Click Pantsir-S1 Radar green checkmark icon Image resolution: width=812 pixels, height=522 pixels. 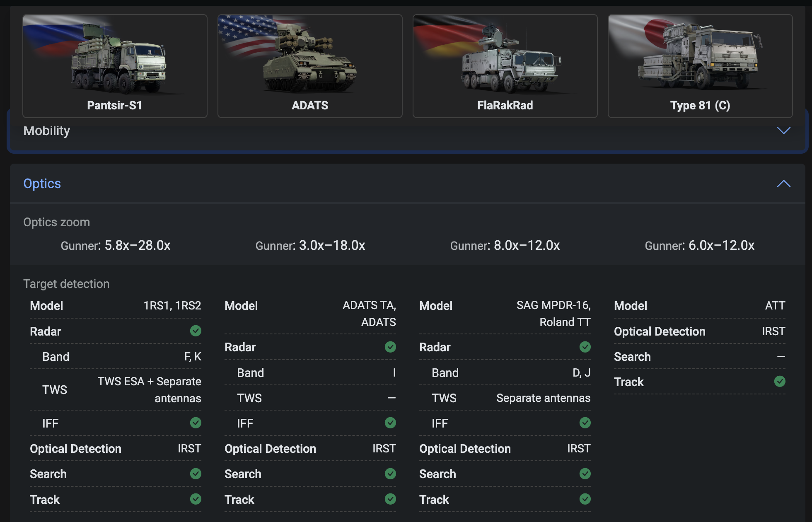click(x=196, y=331)
